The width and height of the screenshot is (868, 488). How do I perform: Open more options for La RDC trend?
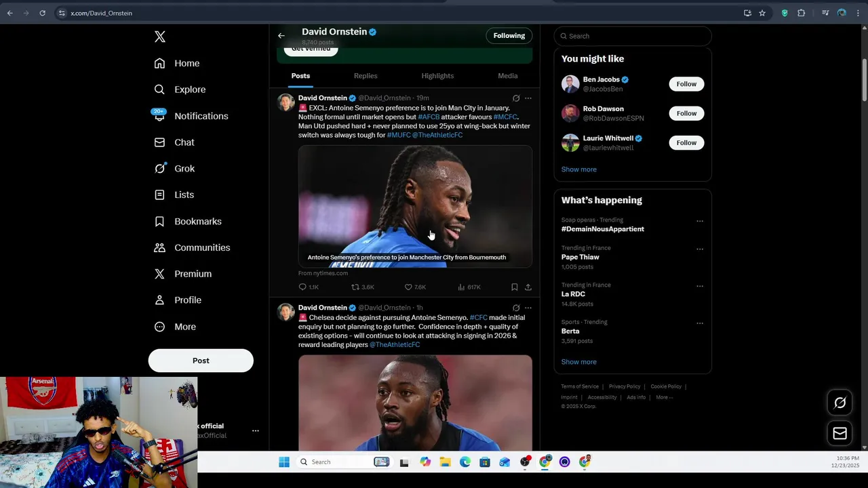point(700,286)
